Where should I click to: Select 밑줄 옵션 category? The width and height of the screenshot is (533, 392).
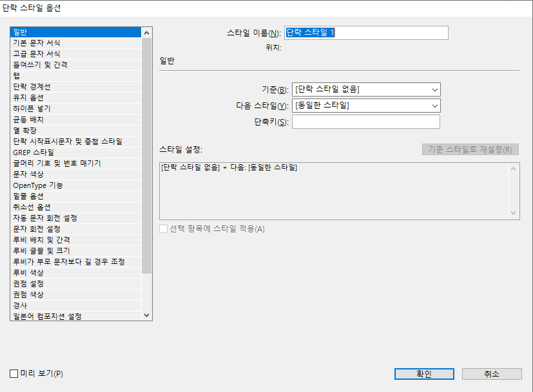click(75, 196)
